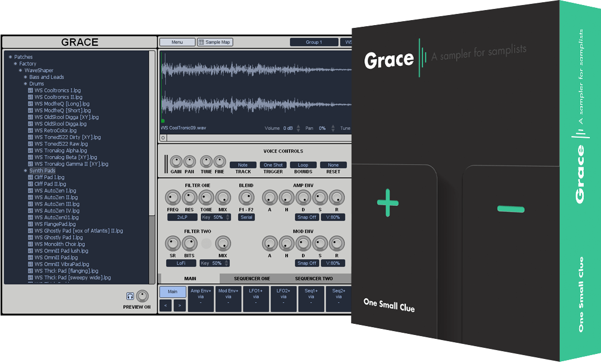
Task: Collapse the Patches tree node
Action: 11,57
